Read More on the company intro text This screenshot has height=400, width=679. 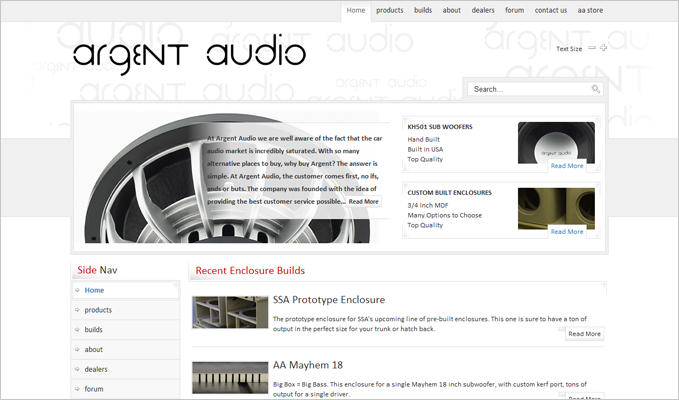point(363,202)
